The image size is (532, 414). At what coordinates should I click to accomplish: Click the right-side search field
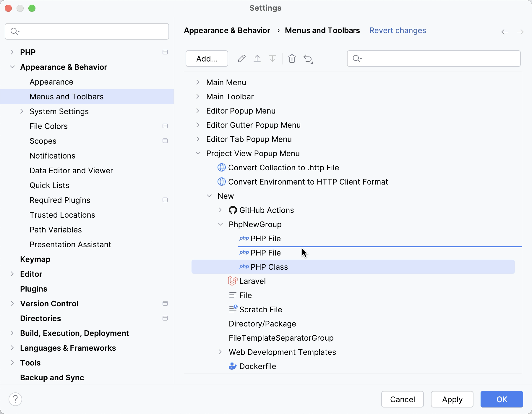(x=433, y=59)
